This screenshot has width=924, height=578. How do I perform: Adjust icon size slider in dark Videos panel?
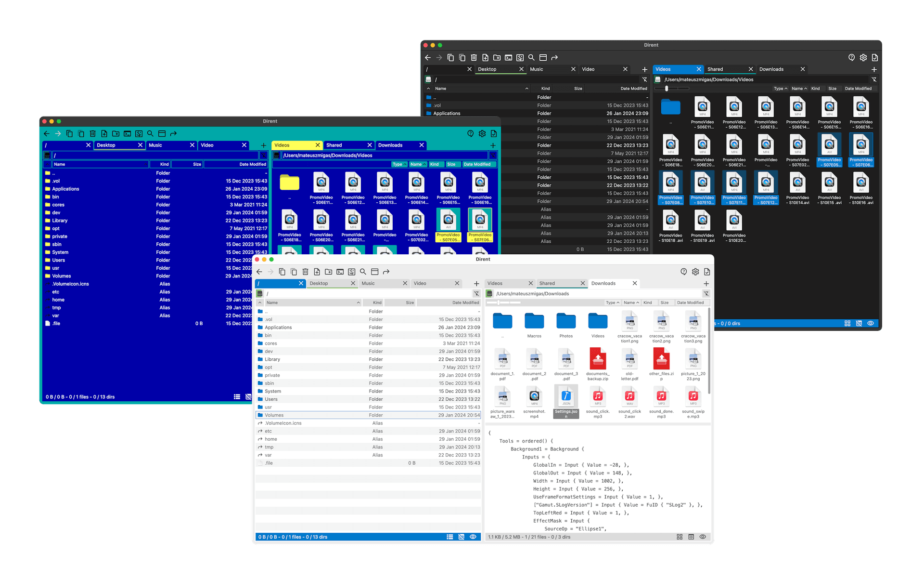click(x=672, y=89)
